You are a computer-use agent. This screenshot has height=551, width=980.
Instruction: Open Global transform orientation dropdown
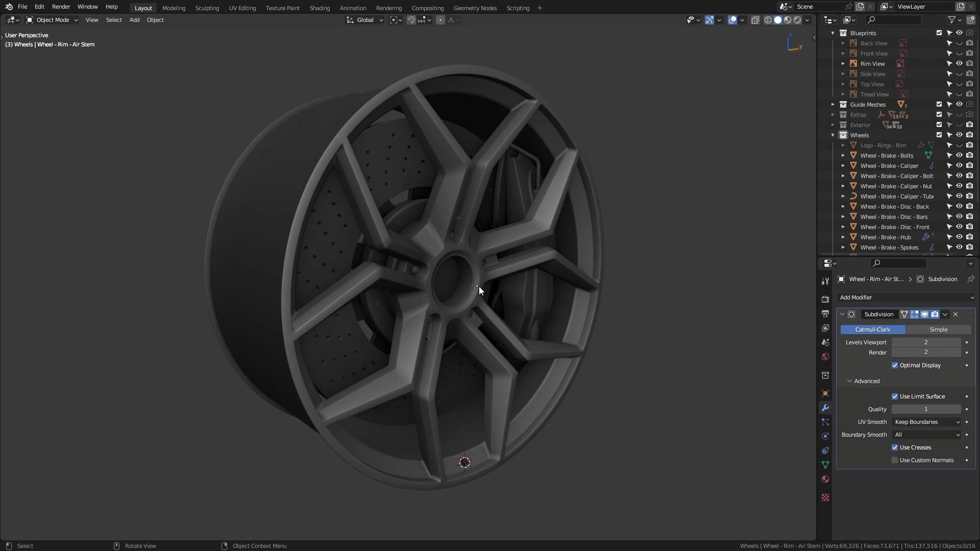tap(364, 20)
